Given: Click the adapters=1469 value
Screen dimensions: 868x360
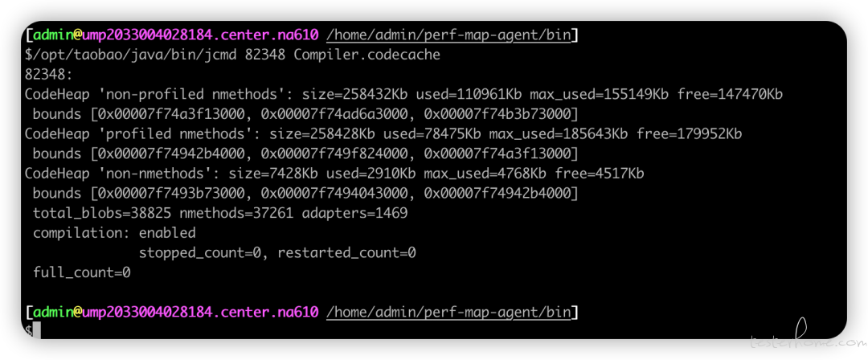Looking at the screenshot, I should tap(355, 213).
